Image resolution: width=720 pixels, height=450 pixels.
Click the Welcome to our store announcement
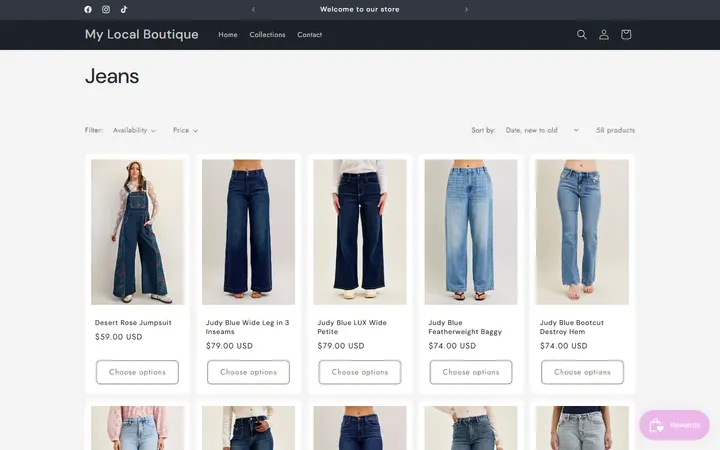pyautogui.click(x=360, y=9)
